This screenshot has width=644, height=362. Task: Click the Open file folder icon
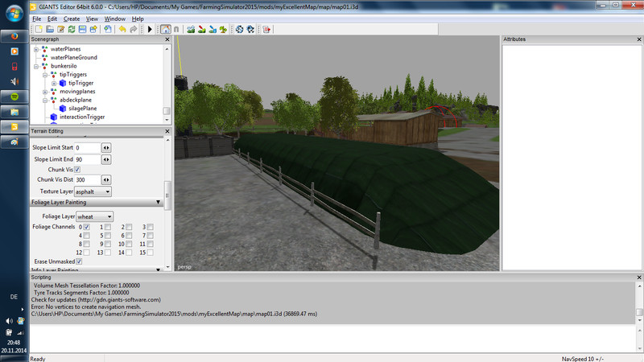(50, 29)
